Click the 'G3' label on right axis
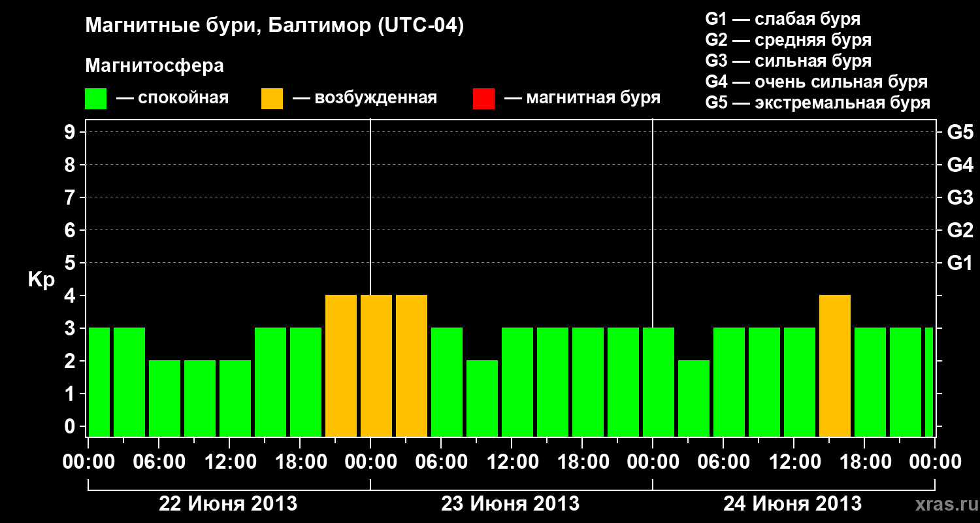The width and height of the screenshot is (980, 523). (x=960, y=198)
